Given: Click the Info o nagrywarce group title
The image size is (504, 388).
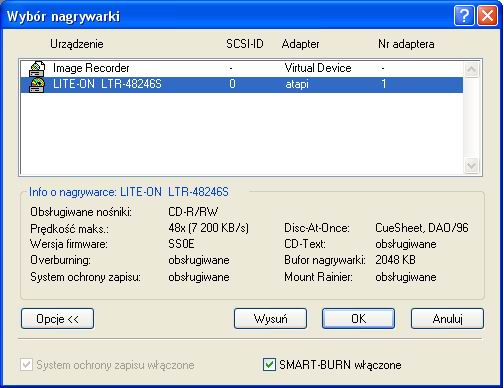Looking at the screenshot, I should 129,192.
